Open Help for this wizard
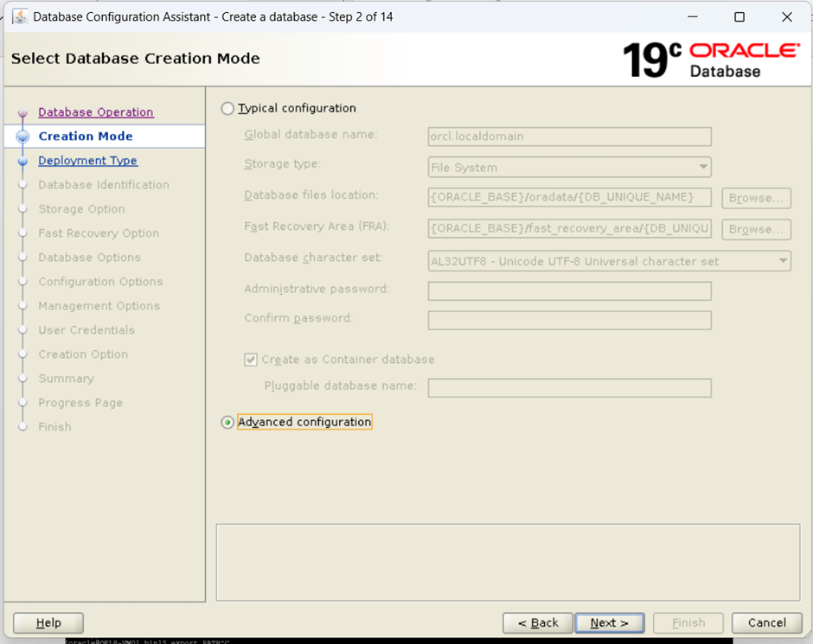The height and width of the screenshot is (644, 813). pyautogui.click(x=48, y=622)
